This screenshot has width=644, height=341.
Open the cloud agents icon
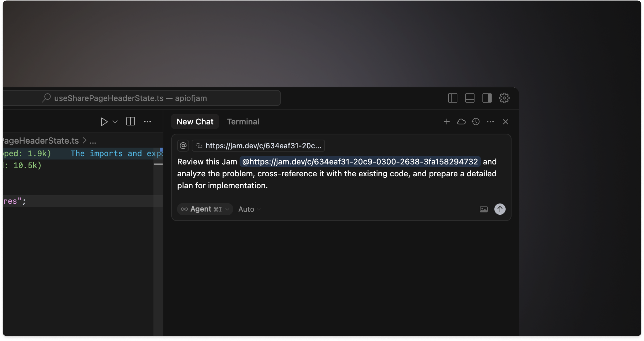click(x=461, y=122)
